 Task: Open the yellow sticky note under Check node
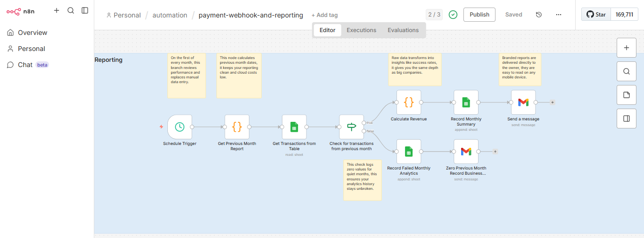pyautogui.click(x=362, y=180)
